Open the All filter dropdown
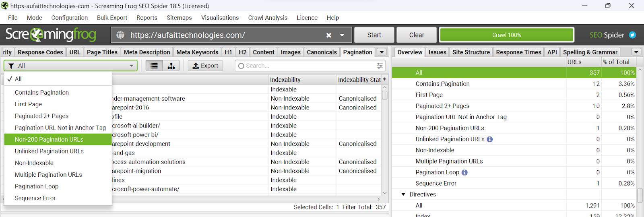 [x=71, y=66]
